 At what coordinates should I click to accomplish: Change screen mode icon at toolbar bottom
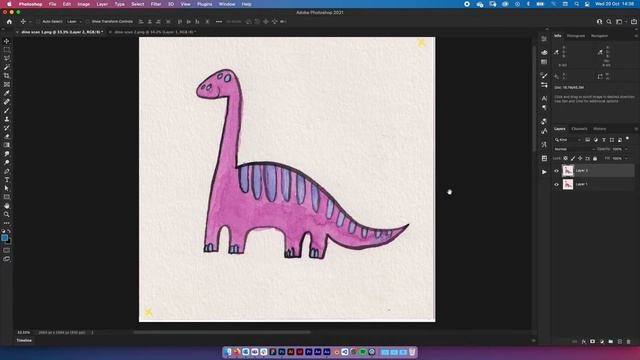(7, 259)
